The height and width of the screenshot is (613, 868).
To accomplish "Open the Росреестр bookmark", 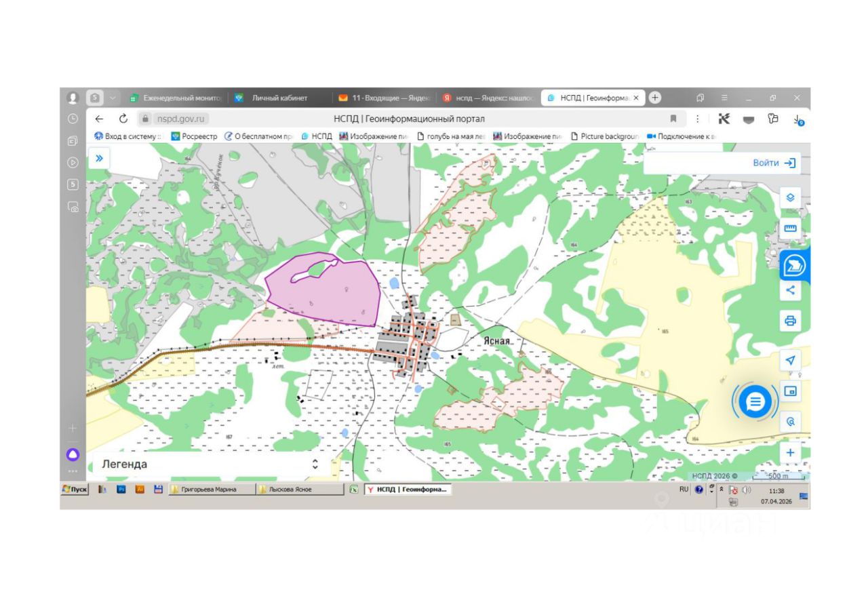I will 194,136.
